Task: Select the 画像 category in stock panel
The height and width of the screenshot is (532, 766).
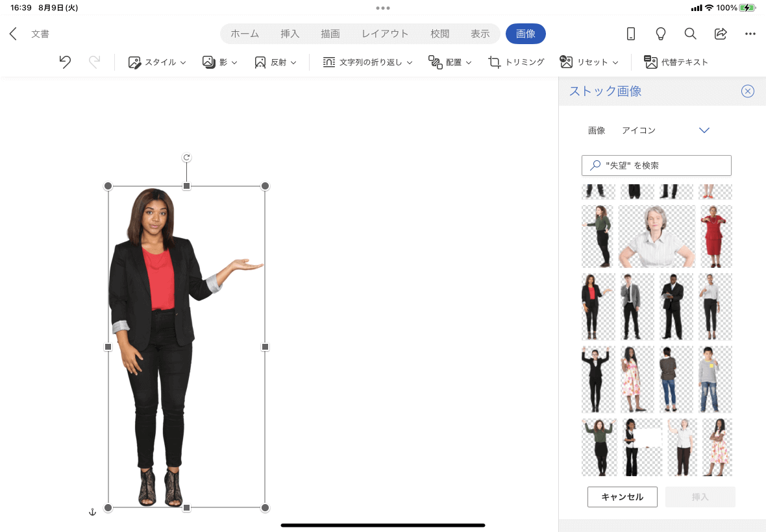Action: point(597,130)
